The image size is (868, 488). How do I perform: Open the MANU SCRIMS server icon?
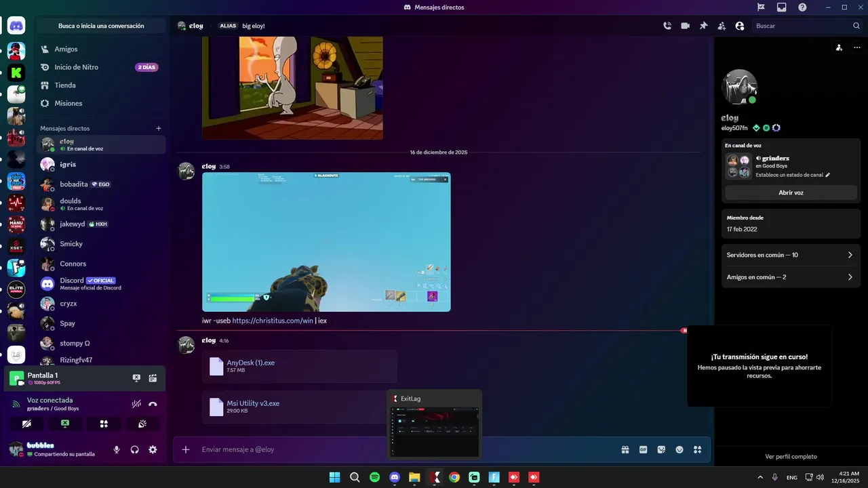tap(16, 224)
